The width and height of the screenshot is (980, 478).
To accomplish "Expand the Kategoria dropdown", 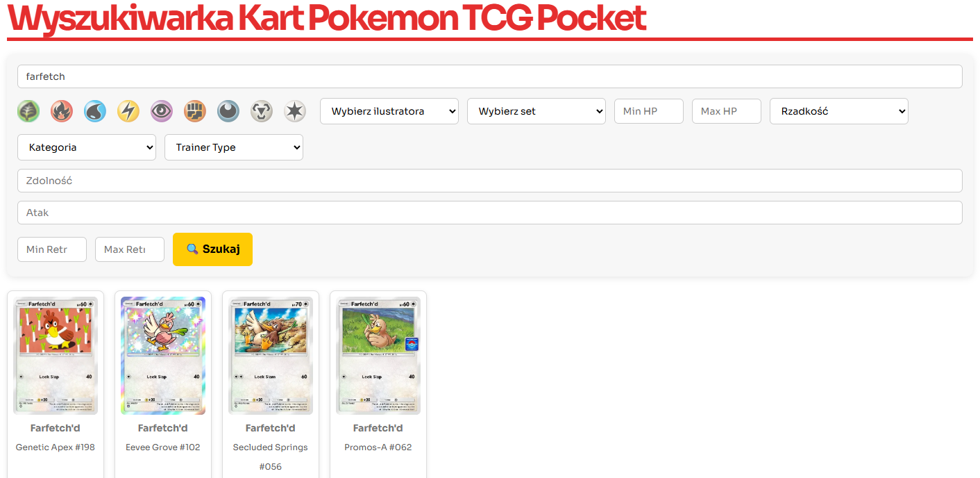I will click(x=86, y=147).
